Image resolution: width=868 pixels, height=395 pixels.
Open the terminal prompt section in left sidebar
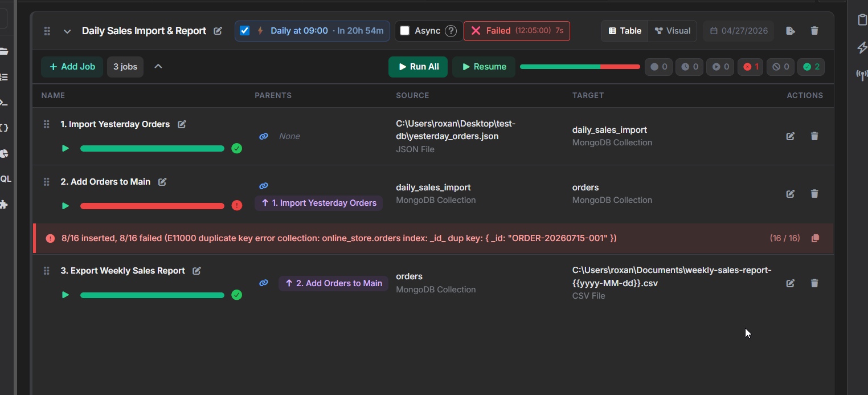pos(5,103)
